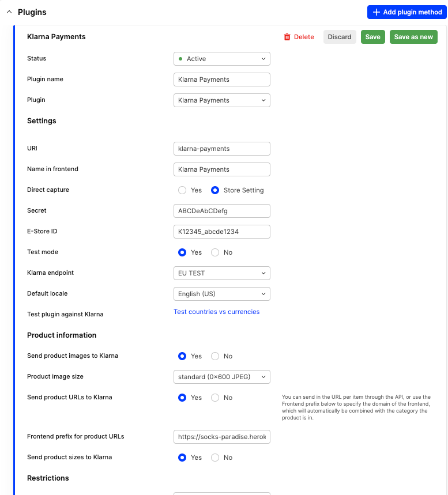The height and width of the screenshot is (495, 448).
Task: Select No for sending product URLs
Action: click(215, 398)
